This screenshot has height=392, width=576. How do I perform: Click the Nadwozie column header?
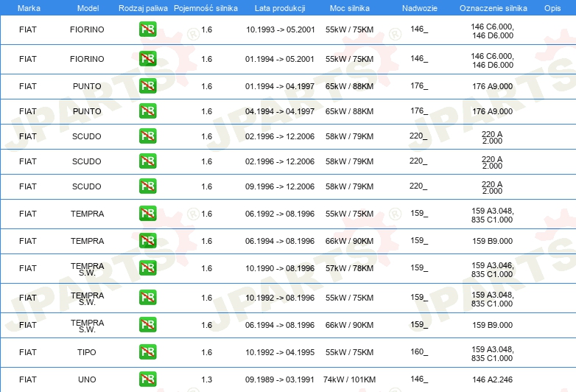(x=420, y=8)
